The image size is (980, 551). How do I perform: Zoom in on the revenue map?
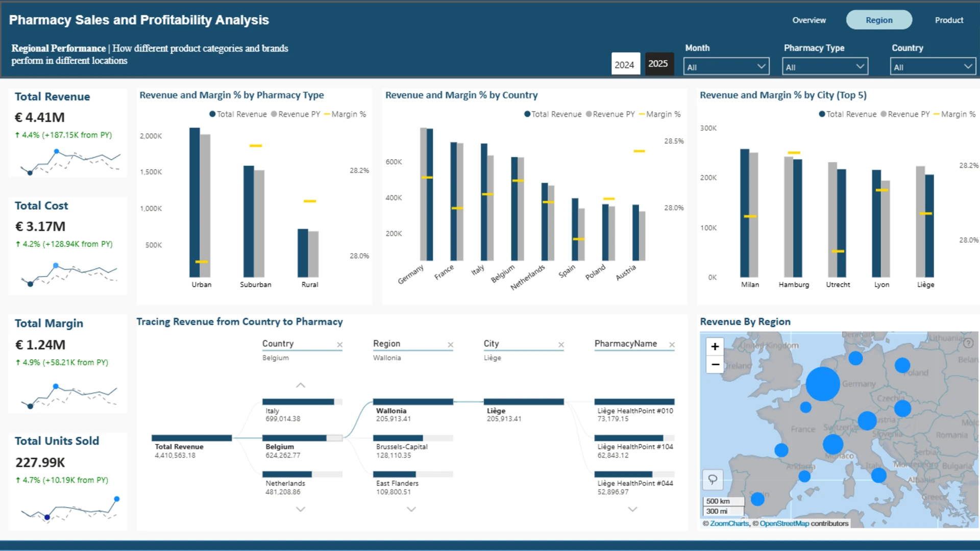click(x=715, y=346)
